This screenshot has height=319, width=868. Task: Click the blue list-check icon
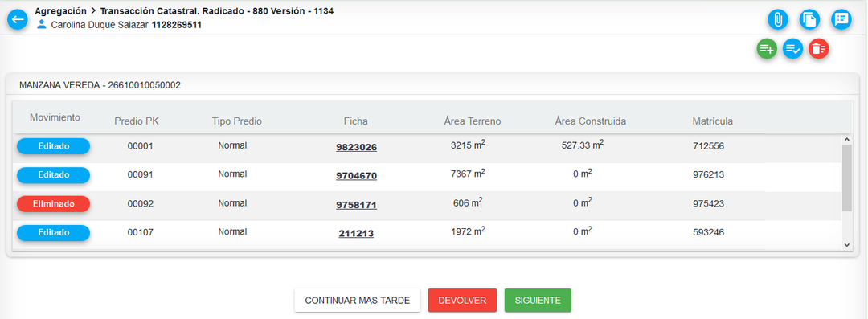[x=792, y=49]
